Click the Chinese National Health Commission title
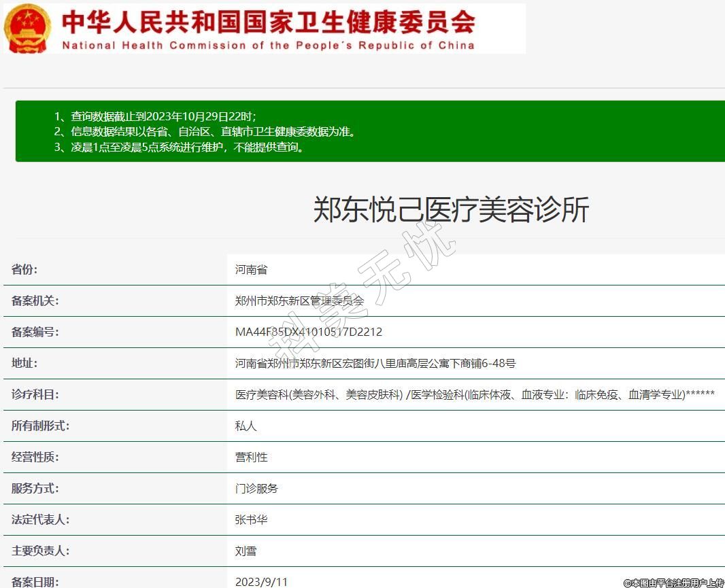Image resolution: width=725 pixels, height=588 pixels. [x=268, y=22]
